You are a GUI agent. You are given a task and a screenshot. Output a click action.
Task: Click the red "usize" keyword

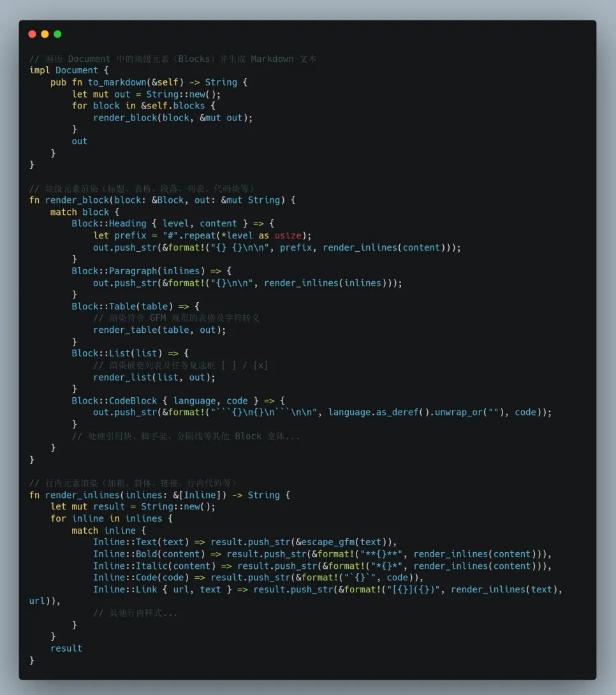(x=288, y=236)
